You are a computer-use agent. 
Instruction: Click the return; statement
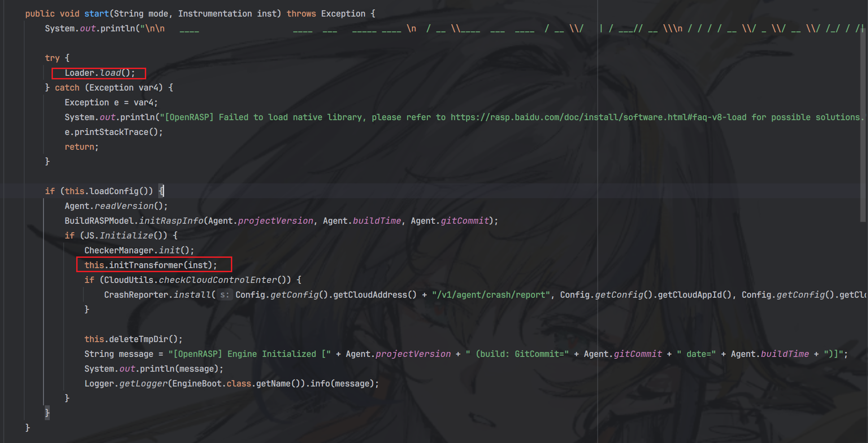click(82, 147)
